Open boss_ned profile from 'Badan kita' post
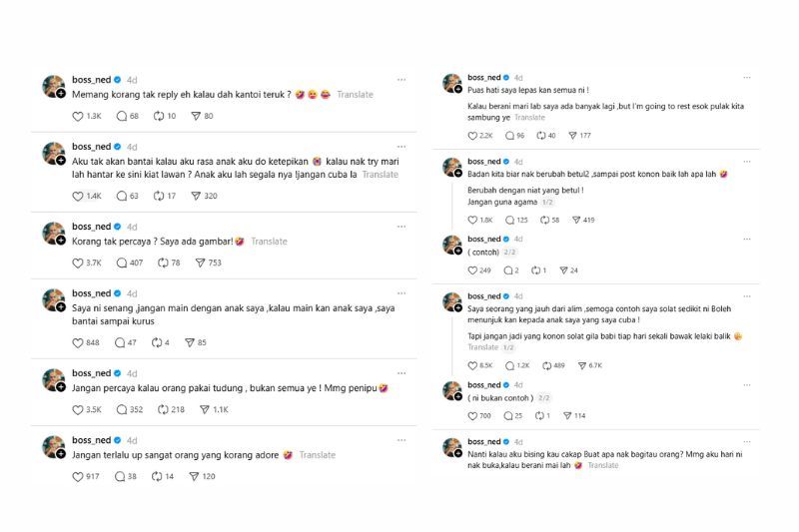The height and width of the screenshot is (532, 799). point(483,162)
